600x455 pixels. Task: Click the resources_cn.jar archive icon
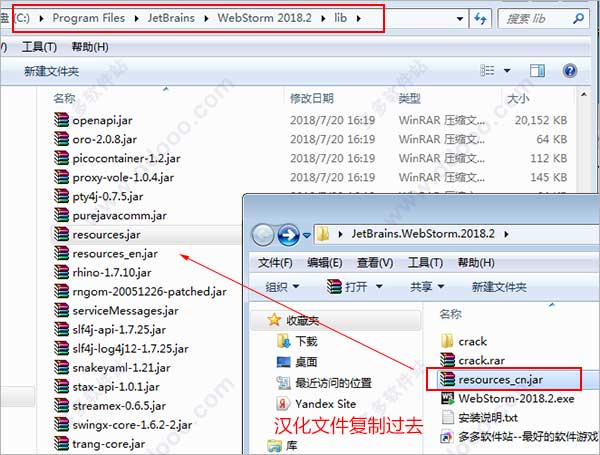click(x=447, y=379)
